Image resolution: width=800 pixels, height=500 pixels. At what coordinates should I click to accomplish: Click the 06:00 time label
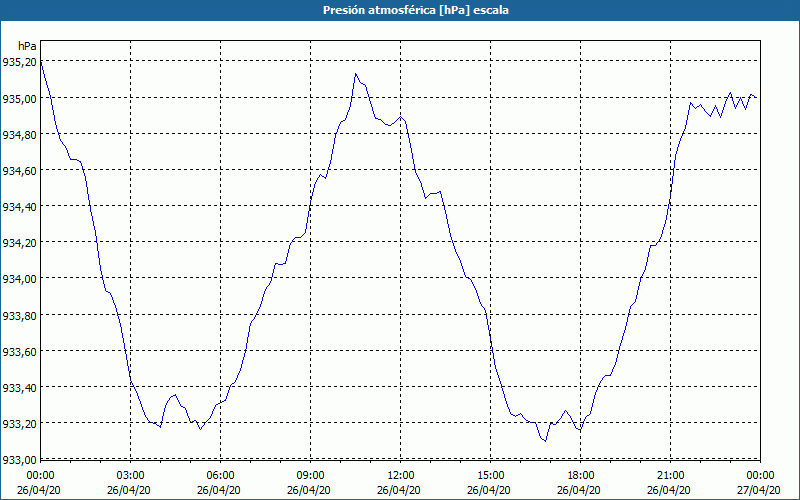point(220,476)
